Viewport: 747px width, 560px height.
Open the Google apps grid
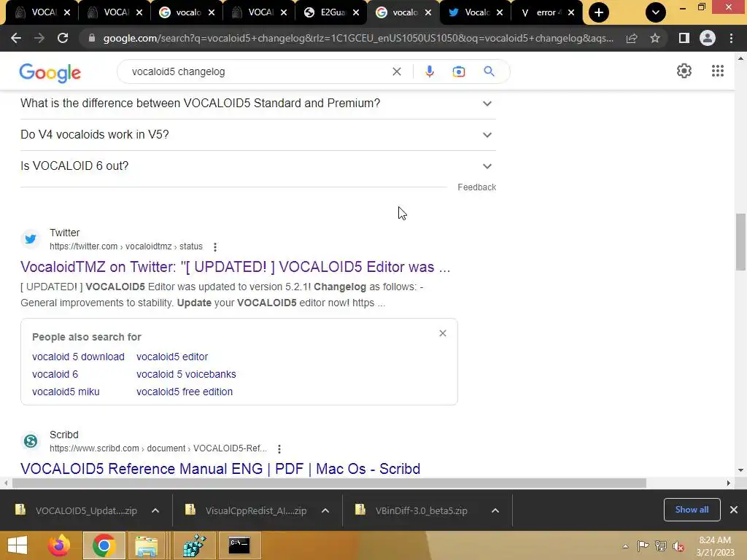pyautogui.click(x=718, y=71)
